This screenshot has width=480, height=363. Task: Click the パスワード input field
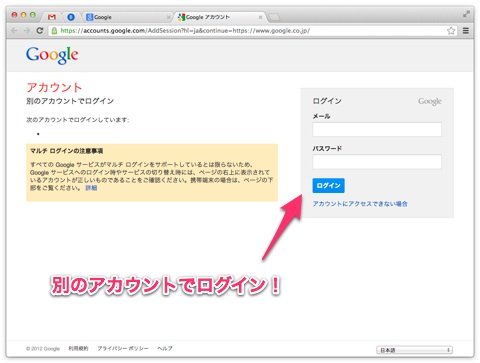[377, 162]
